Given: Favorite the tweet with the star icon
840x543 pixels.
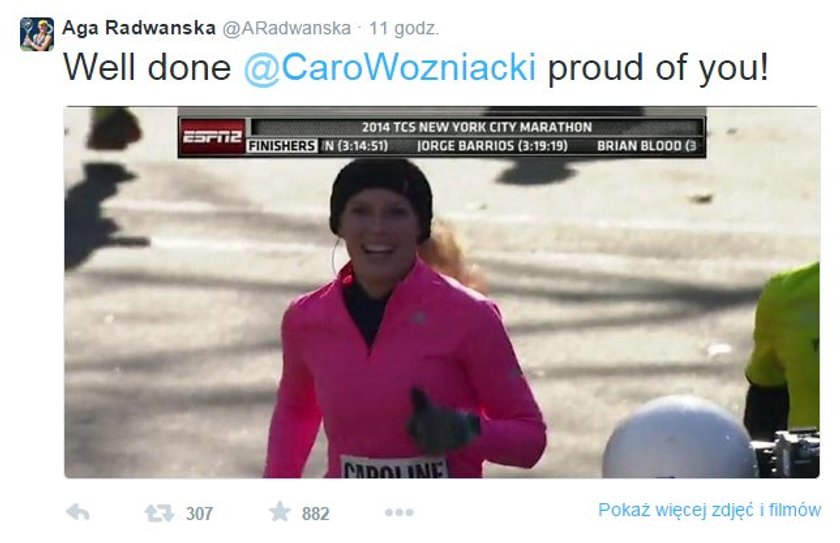Looking at the screenshot, I should (280, 511).
